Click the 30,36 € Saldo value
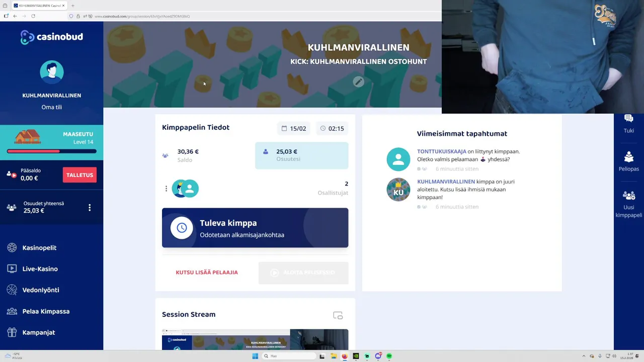The image size is (644, 362). click(x=188, y=151)
